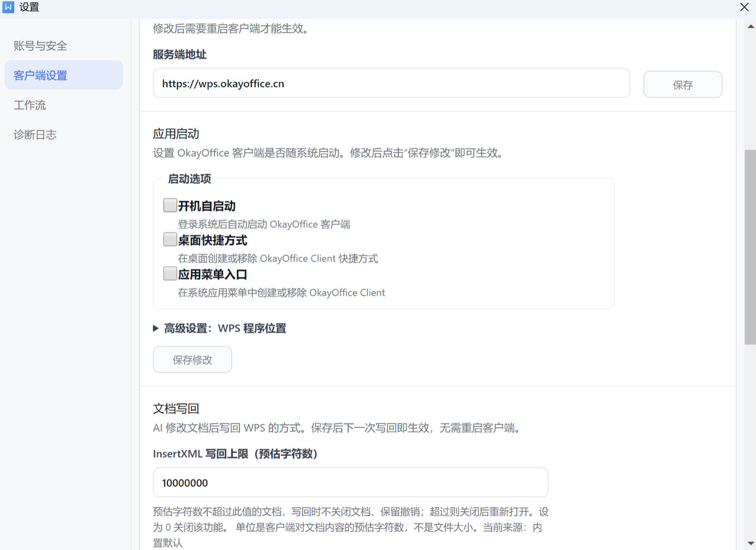Check the 应用菜单入口 option
The width and height of the screenshot is (756, 550).
170,273
